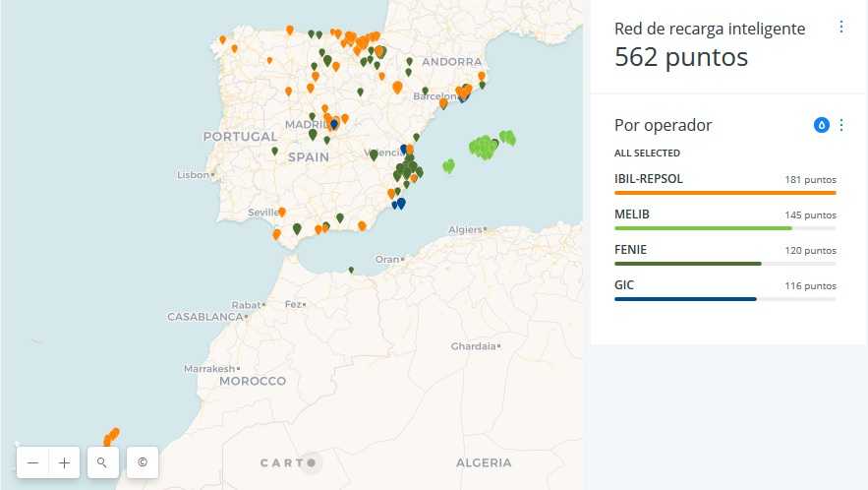Screen dimensions: 868x490
Task: Click the orange marker near Seville
Action: pyautogui.click(x=282, y=212)
